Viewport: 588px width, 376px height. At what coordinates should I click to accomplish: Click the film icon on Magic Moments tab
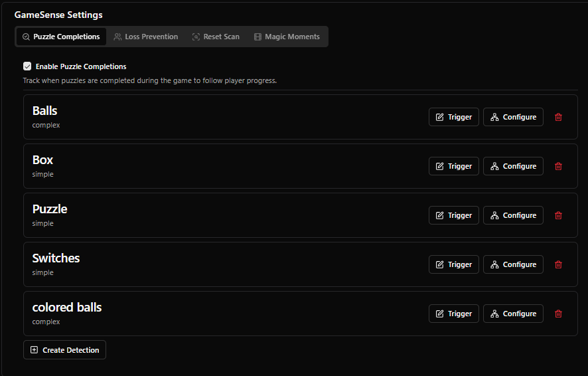(257, 37)
